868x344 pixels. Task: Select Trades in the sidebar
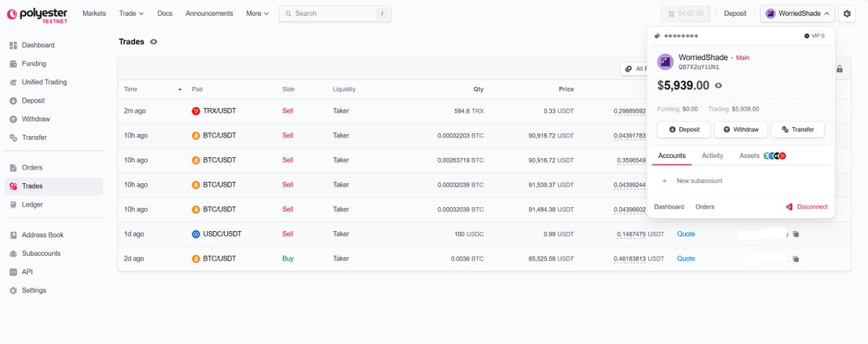(54, 186)
